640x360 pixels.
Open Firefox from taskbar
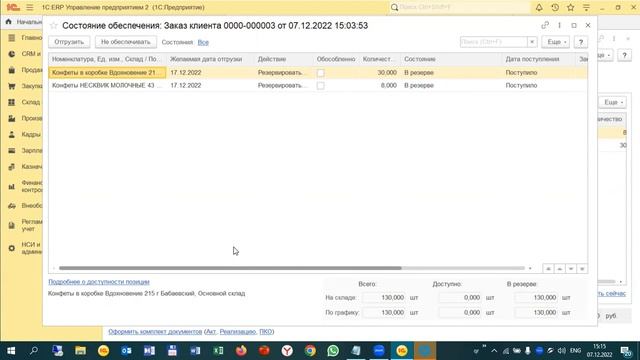click(241, 351)
